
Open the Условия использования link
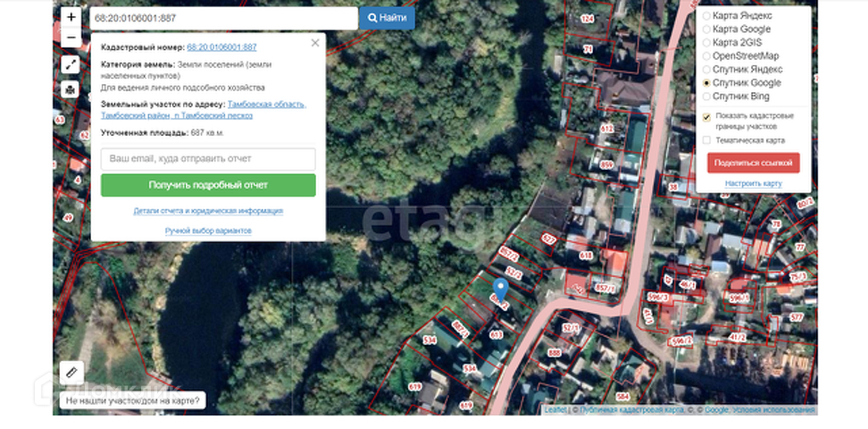click(x=773, y=409)
